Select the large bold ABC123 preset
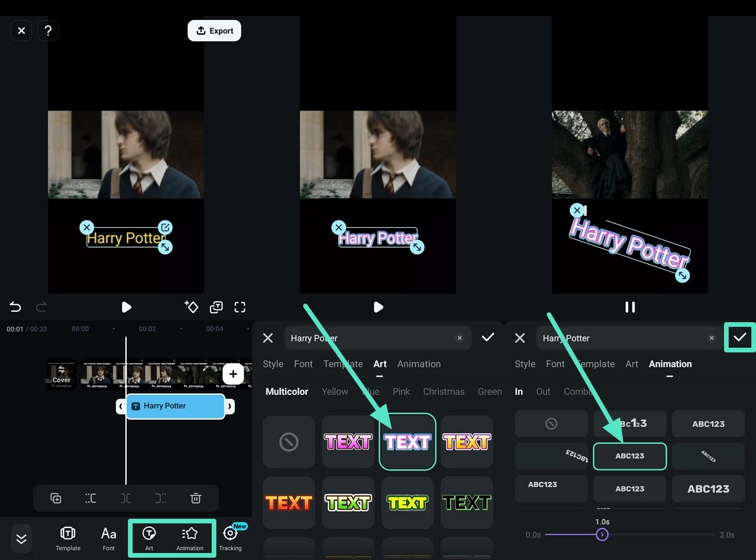Viewport: 756px width, 560px height. 708,489
